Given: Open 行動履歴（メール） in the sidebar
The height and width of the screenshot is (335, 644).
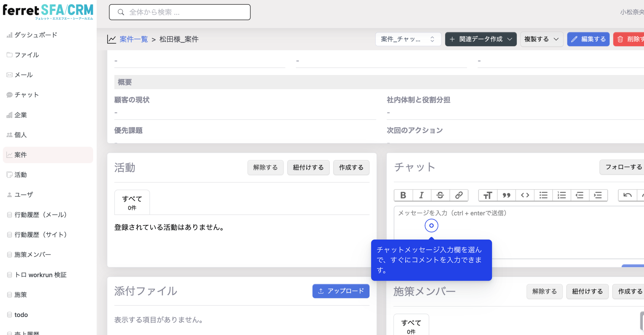Looking at the screenshot, I should coord(48,215).
